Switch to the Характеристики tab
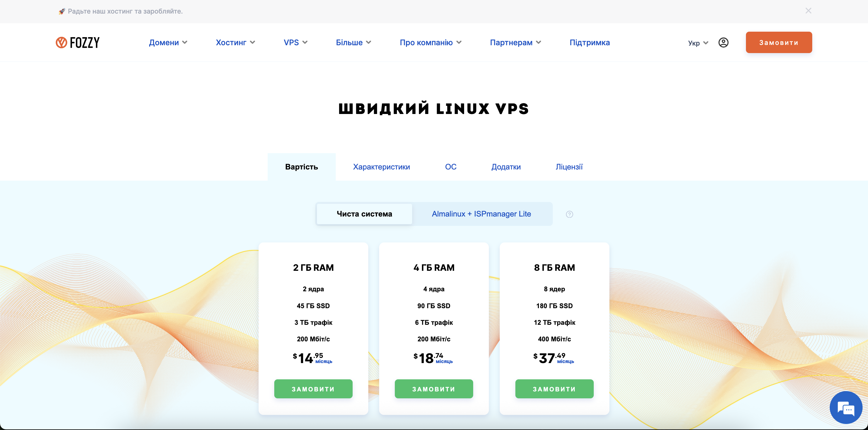This screenshot has width=868, height=430. pyautogui.click(x=381, y=167)
